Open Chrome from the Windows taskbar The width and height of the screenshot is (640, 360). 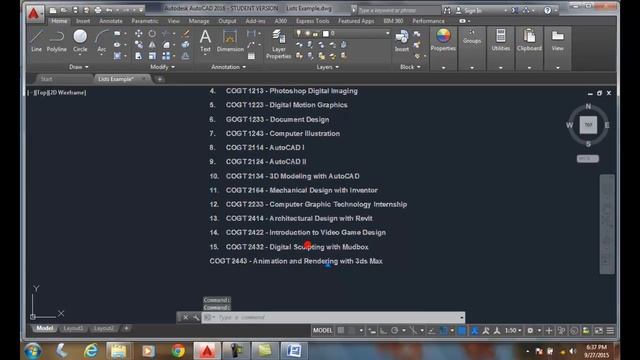click(x=178, y=351)
